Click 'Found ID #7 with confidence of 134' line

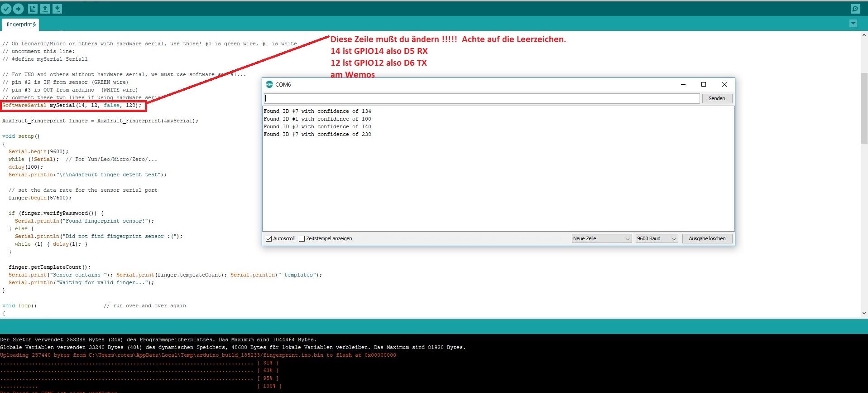pyautogui.click(x=317, y=111)
